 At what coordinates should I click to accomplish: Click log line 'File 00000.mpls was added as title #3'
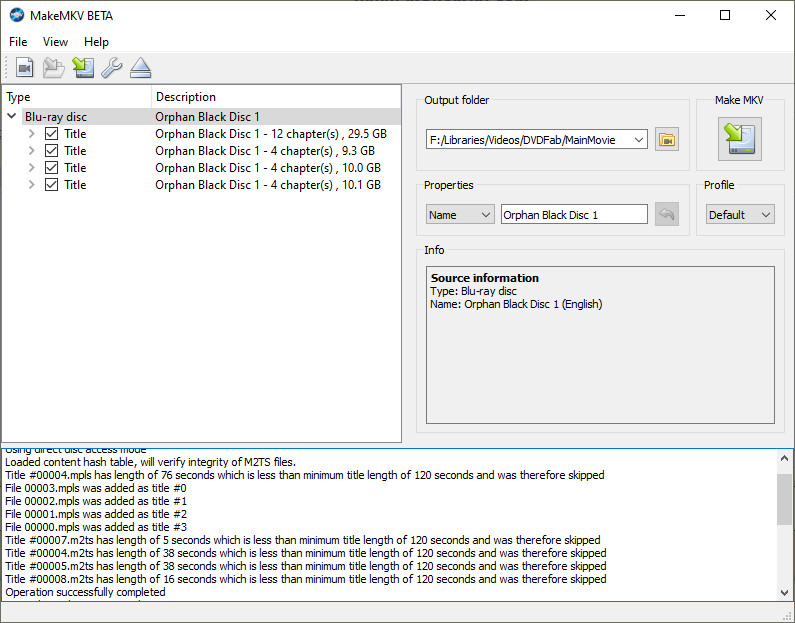click(x=96, y=527)
